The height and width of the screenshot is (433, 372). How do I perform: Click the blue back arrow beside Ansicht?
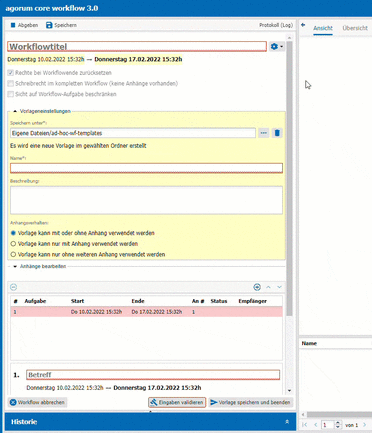[303, 25]
